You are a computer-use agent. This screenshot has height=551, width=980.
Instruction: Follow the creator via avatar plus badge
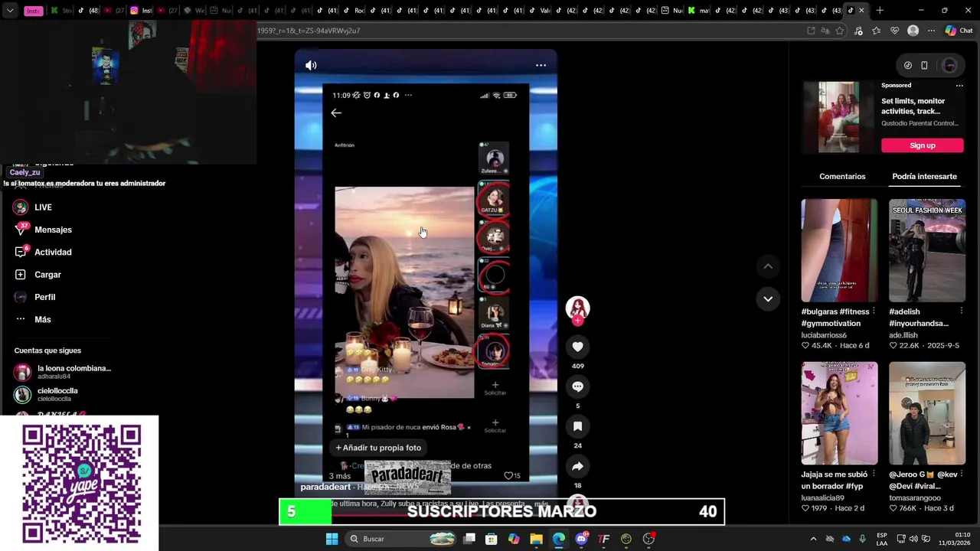tap(577, 321)
